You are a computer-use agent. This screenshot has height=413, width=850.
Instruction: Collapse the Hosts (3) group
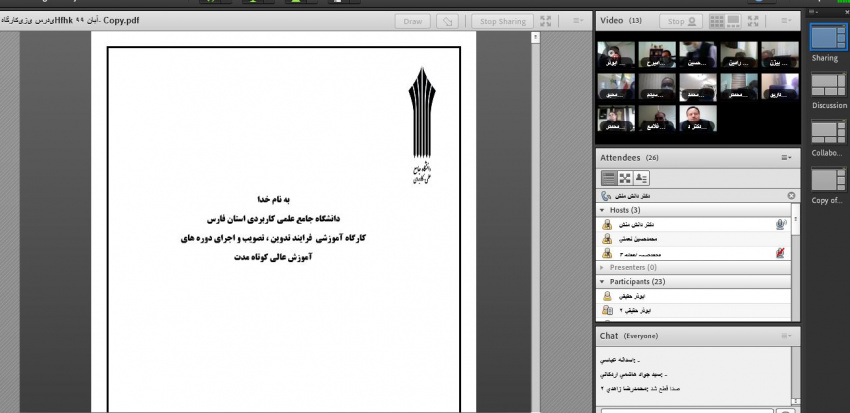click(x=602, y=211)
